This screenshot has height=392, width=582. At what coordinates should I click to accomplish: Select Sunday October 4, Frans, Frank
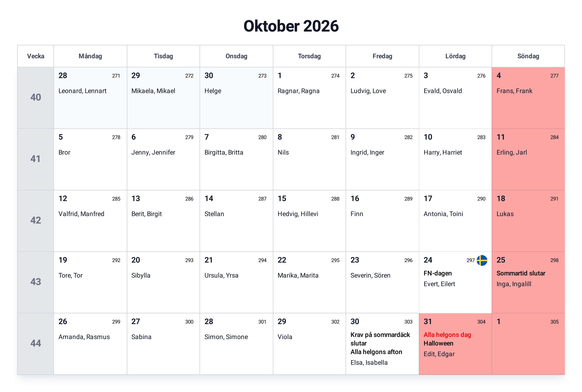coord(528,98)
